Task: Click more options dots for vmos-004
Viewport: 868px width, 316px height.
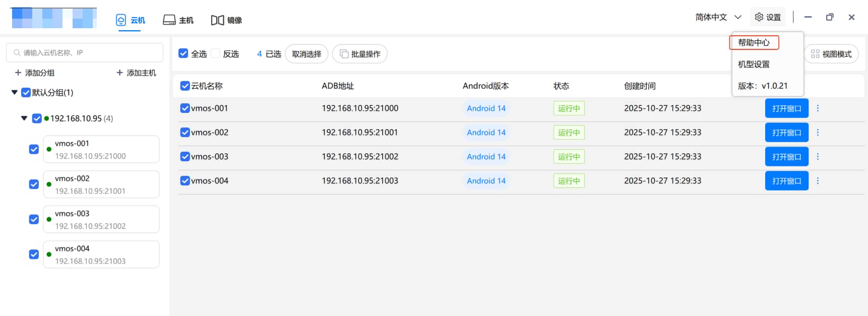Action: (x=818, y=181)
